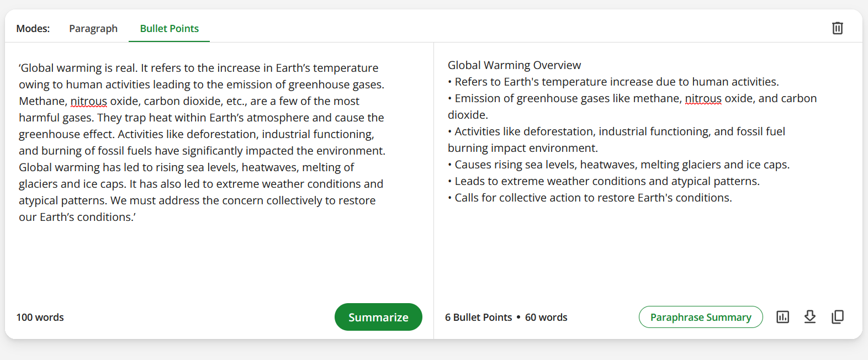
Task: Copy the summary using the copy icon
Action: pyautogui.click(x=838, y=317)
